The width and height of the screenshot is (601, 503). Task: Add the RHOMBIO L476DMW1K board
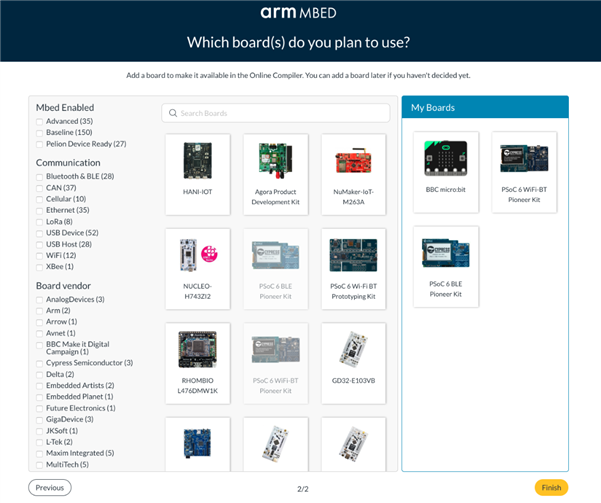click(x=198, y=363)
